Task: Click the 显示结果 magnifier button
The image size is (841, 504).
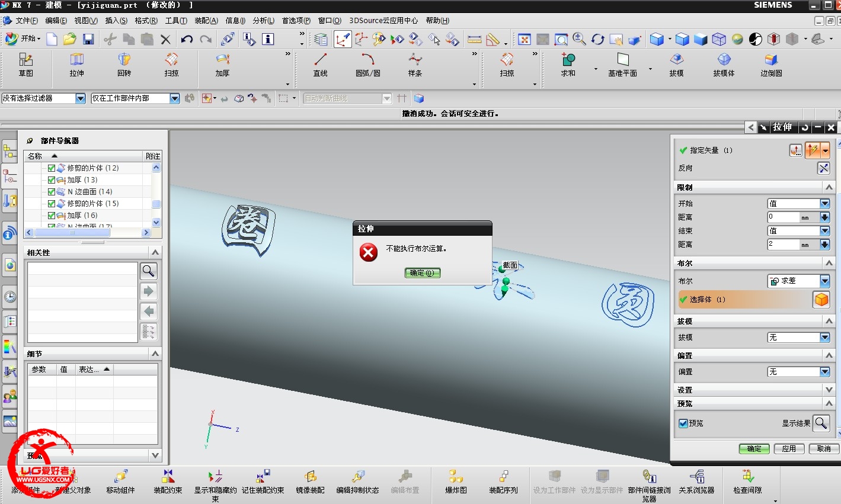Action: pos(821,423)
